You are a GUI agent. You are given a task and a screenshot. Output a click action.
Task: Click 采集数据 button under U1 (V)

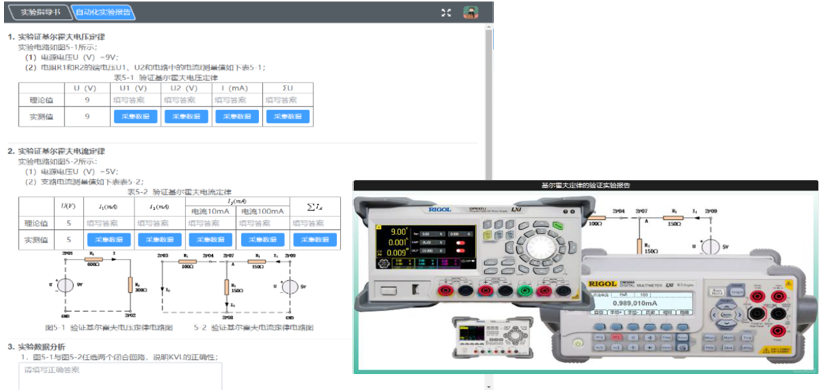coord(135,117)
